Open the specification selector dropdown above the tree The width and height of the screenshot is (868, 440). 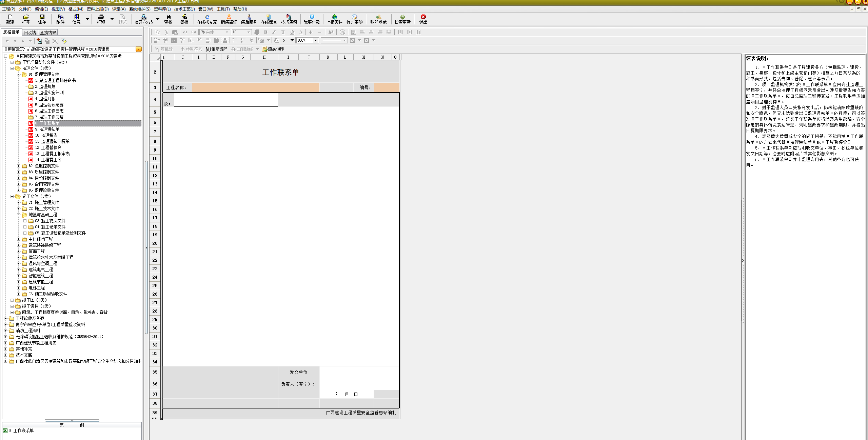[x=138, y=49]
